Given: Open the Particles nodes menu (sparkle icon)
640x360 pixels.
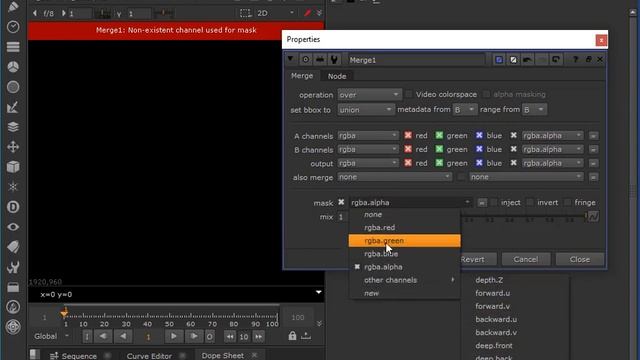Looking at the screenshot, I should coord(13,187).
